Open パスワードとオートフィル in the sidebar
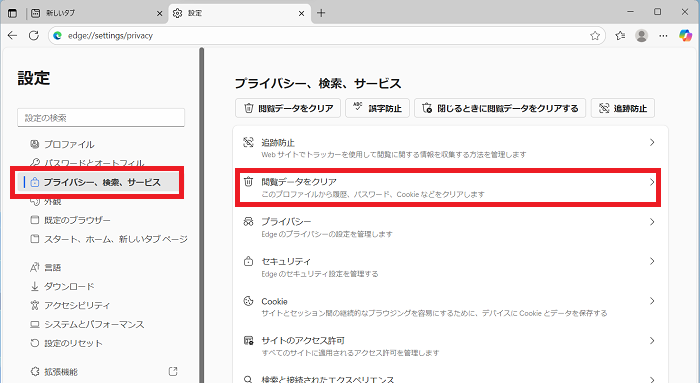 coord(87,163)
